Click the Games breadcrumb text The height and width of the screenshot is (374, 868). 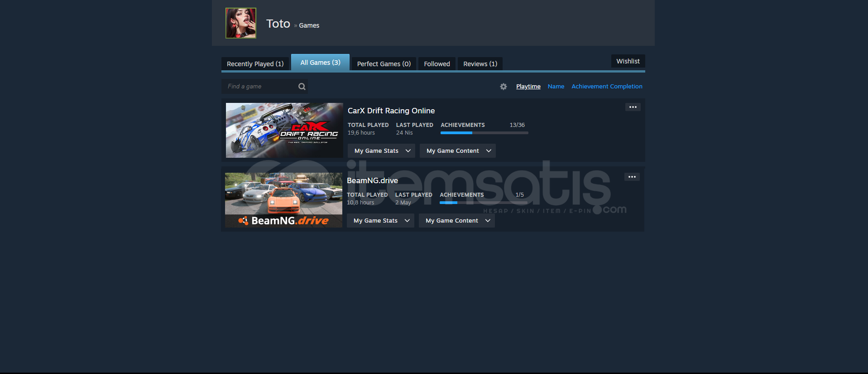[309, 25]
